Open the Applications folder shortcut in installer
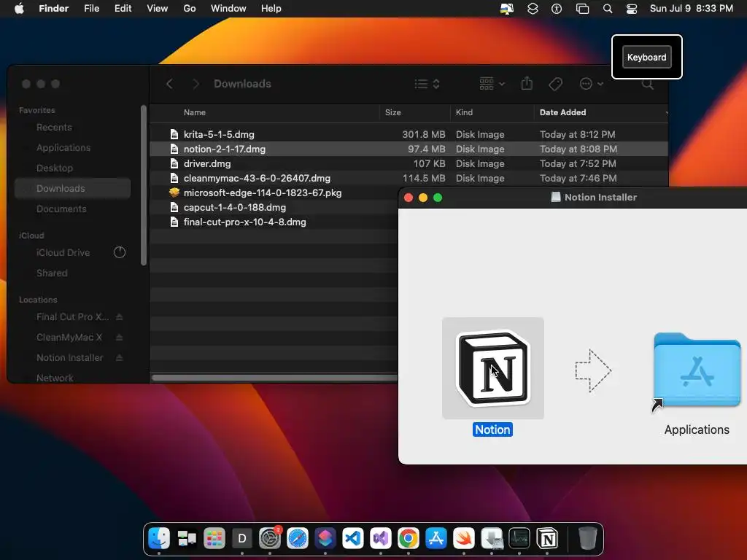The width and height of the screenshot is (747, 560). pyautogui.click(x=697, y=371)
